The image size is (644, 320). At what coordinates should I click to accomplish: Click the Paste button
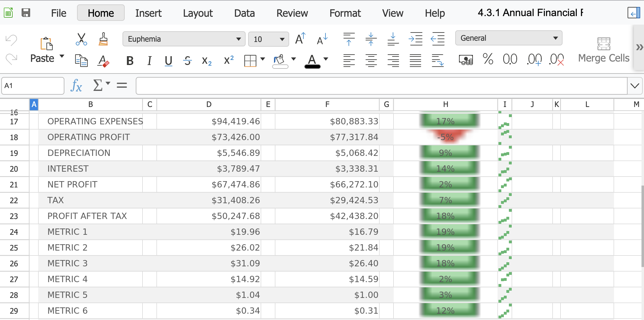tap(43, 58)
